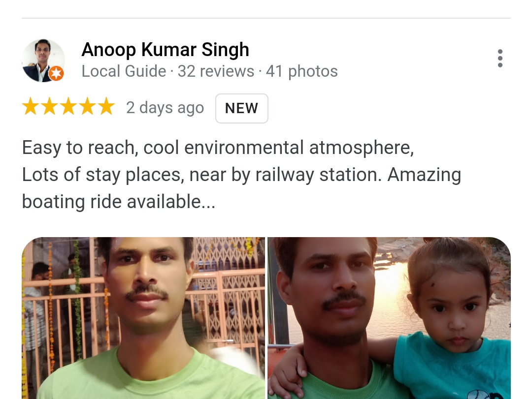
Task: Click the fifth gold rating star
Action: point(106,106)
